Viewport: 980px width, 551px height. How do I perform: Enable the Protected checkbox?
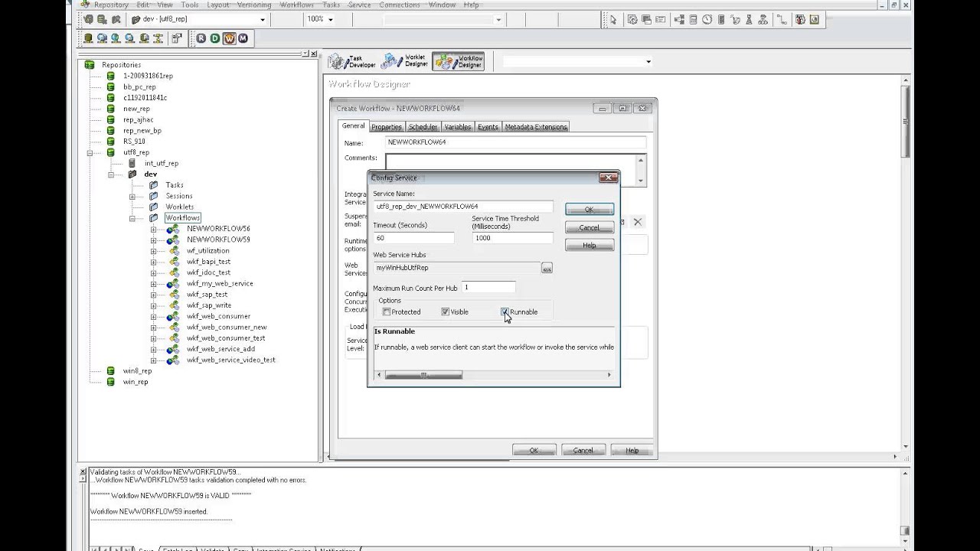(387, 311)
